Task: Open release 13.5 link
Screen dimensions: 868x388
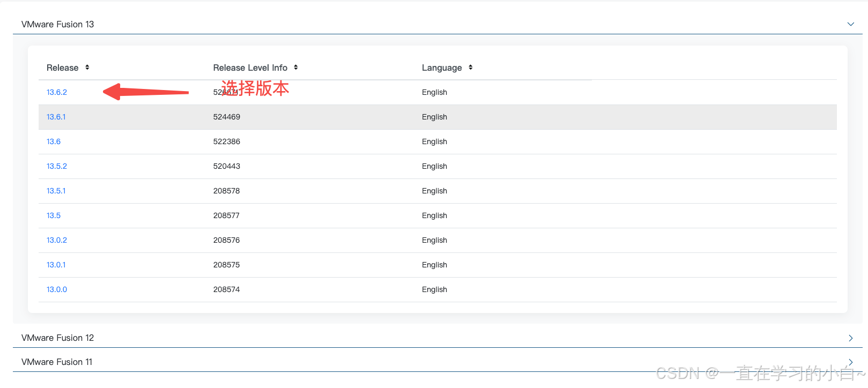Action: (x=54, y=215)
